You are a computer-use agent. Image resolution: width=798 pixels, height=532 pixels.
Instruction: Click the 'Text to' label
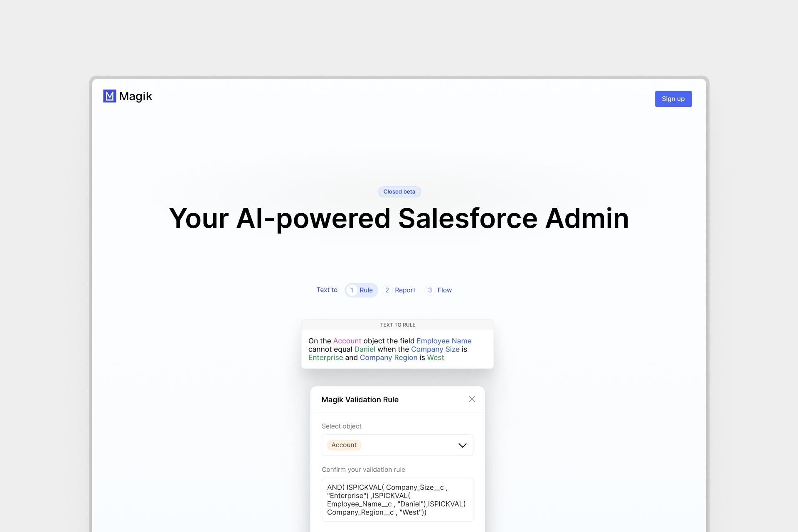click(327, 290)
